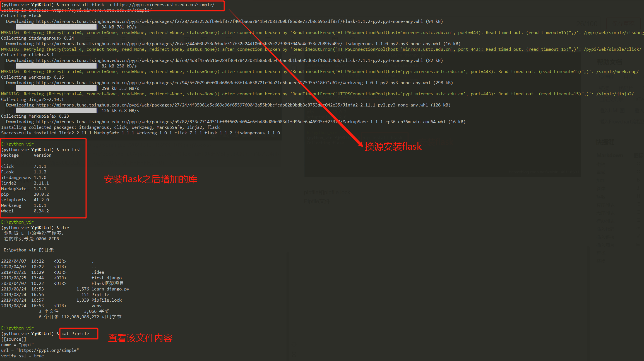
Task: Click the Werkzeug download progress bar
Action: [56, 88]
